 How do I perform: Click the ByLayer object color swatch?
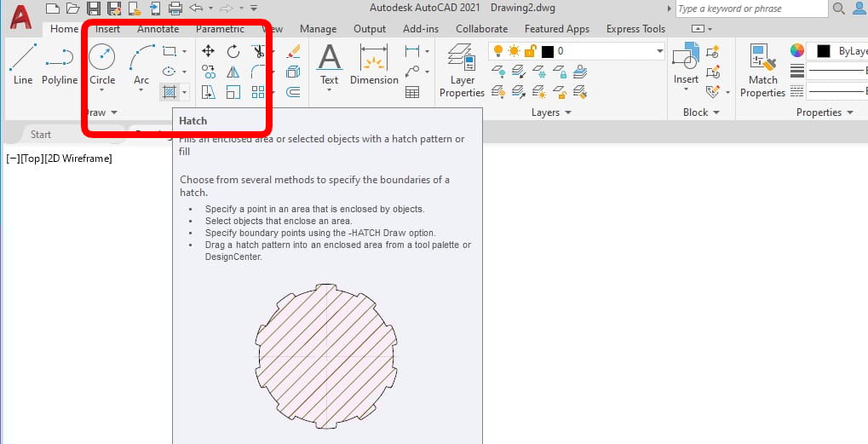pyautogui.click(x=823, y=51)
